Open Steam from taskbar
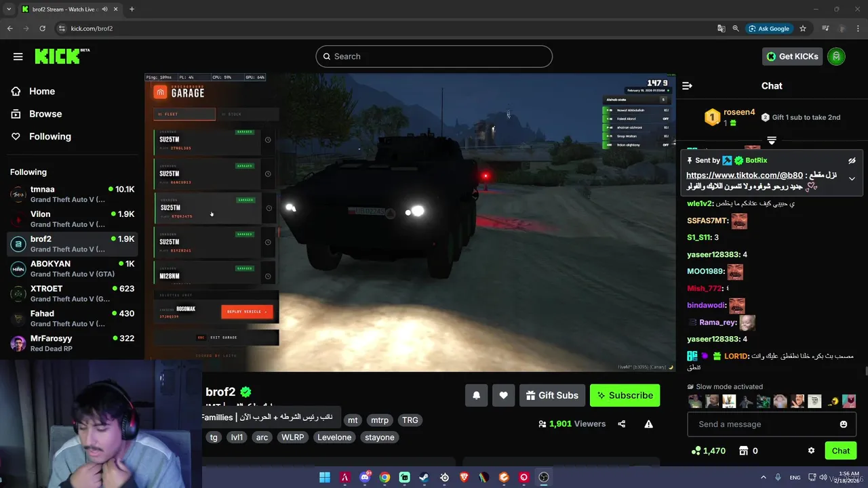Image resolution: width=868 pixels, height=488 pixels. point(425,477)
